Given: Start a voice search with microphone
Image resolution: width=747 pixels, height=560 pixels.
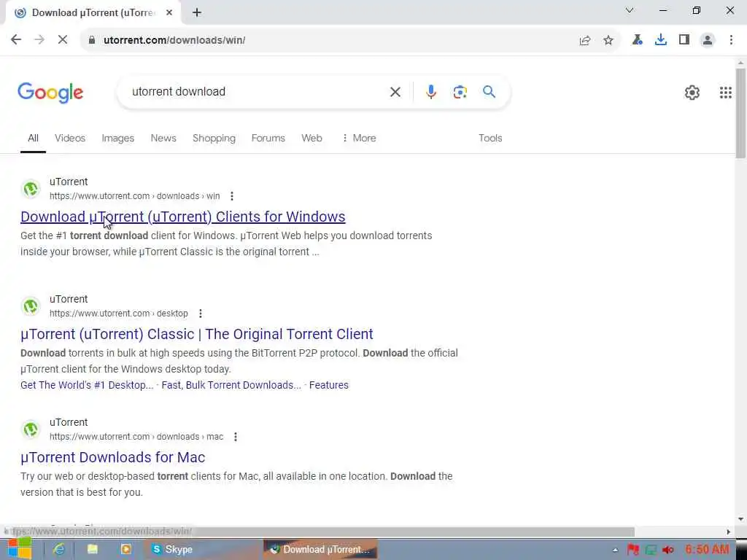Looking at the screenshot, I should (x=430, y=92).
